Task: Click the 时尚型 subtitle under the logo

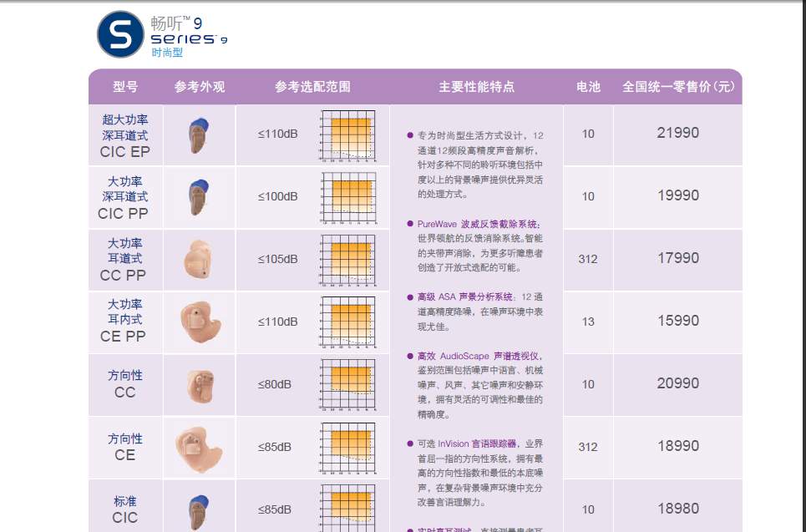Action: coord(167,53)
